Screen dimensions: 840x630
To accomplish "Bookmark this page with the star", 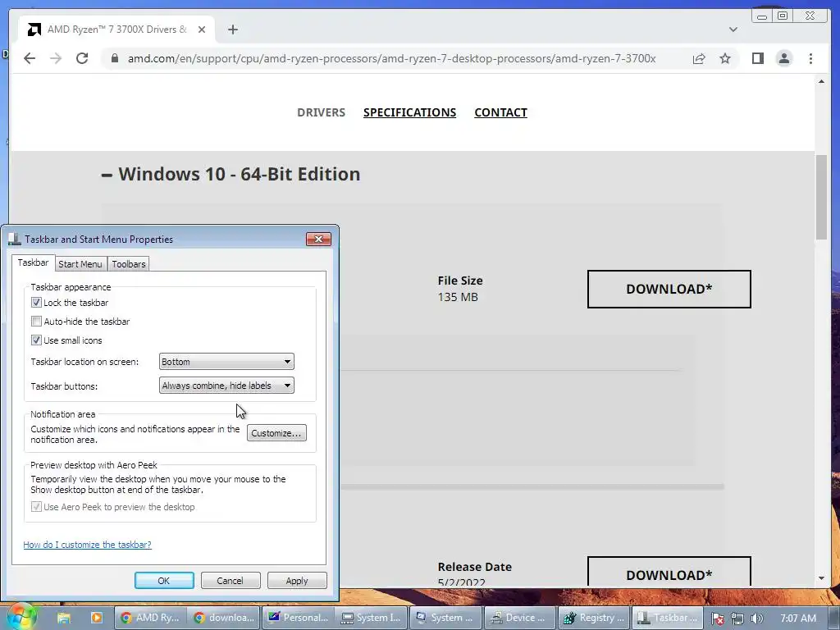I will (x=725, y=58).
